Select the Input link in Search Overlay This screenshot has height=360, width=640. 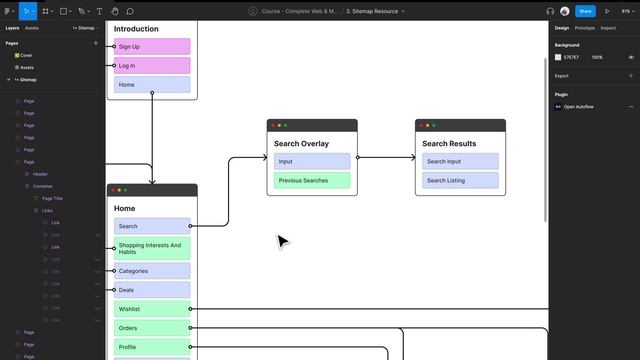(x=312, y=161)
